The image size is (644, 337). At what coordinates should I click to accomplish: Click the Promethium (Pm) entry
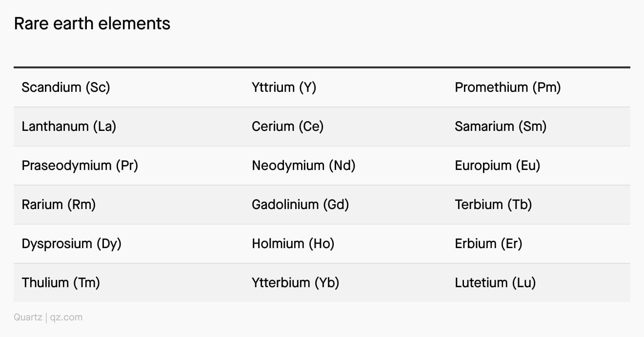[508, 87]
